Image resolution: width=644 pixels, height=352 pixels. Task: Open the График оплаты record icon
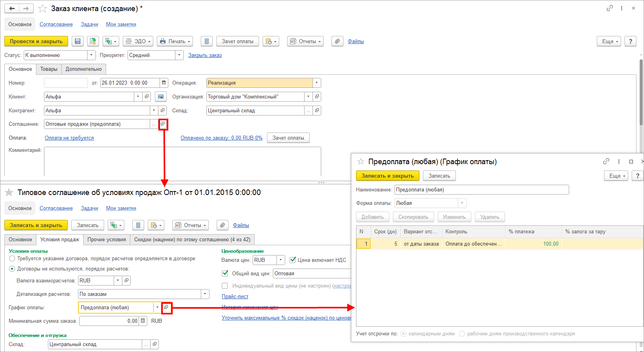tap(166, 307)
